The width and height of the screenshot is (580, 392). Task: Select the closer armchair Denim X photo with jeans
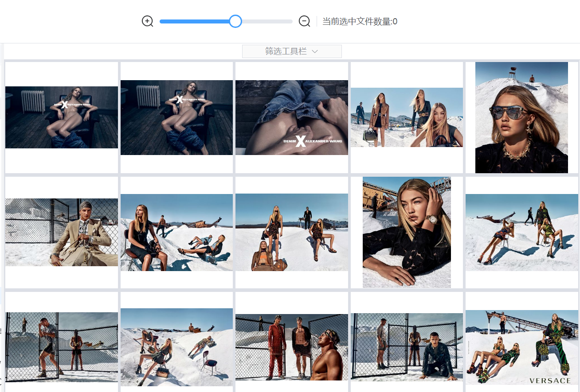coord(176,117)
